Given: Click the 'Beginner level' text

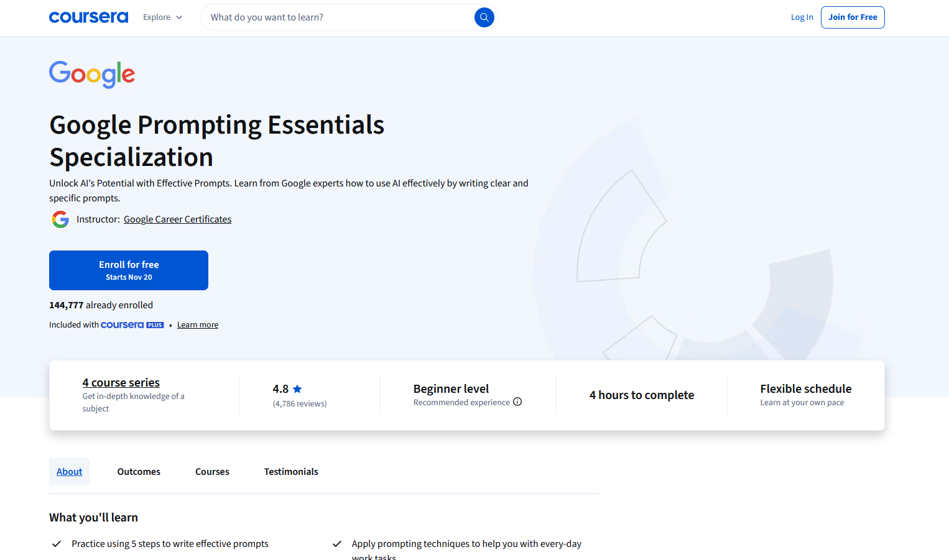Looking at the screenshot, I should click(x=451, y=388).
